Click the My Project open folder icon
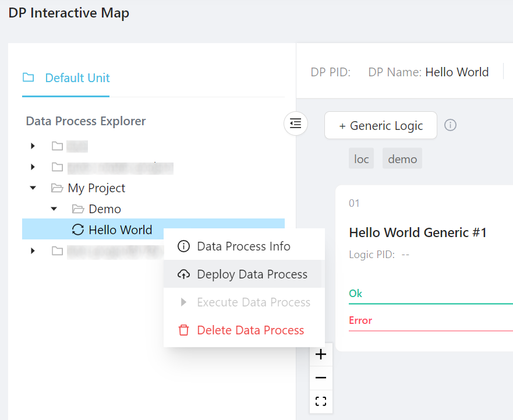 point(57,188)
